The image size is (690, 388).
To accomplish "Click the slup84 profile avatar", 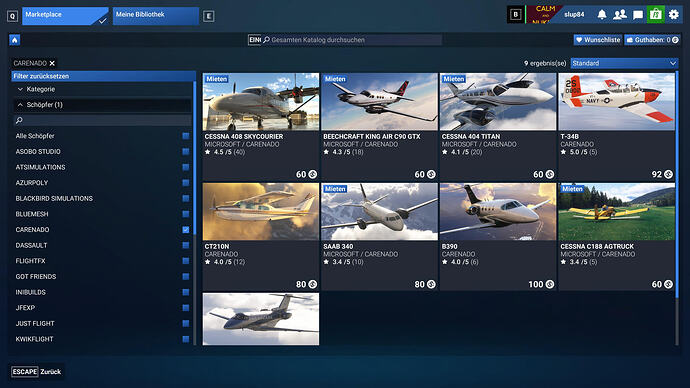I will pyautogui.click(x=544, y=15).
